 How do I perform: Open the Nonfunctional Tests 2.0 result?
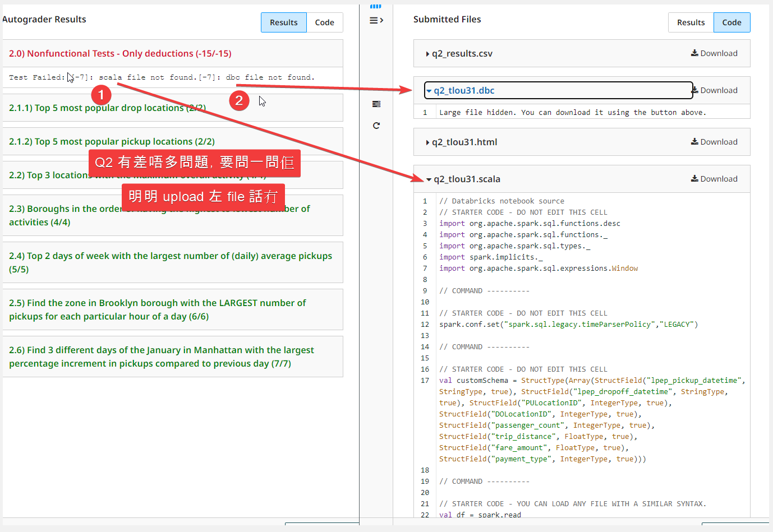click(120, 54)
